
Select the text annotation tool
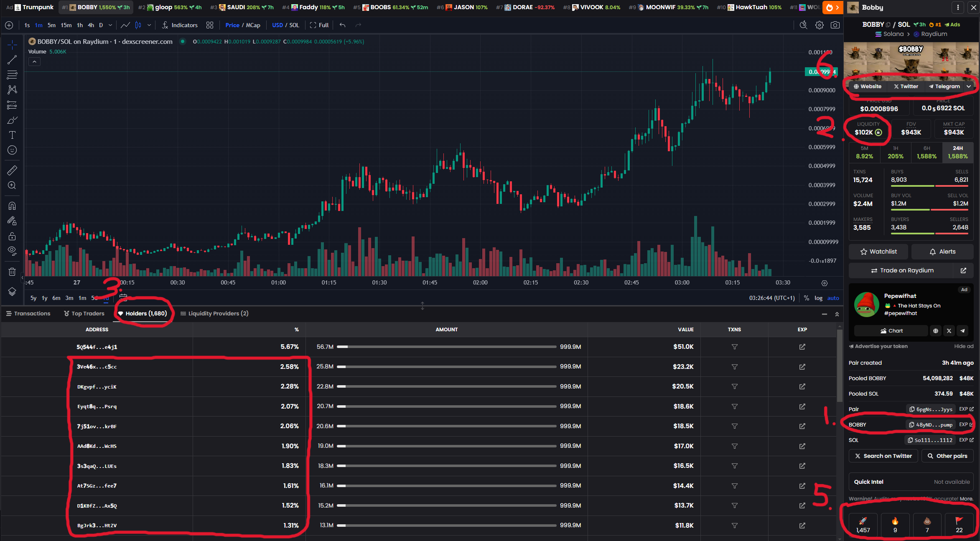point(12,135)
